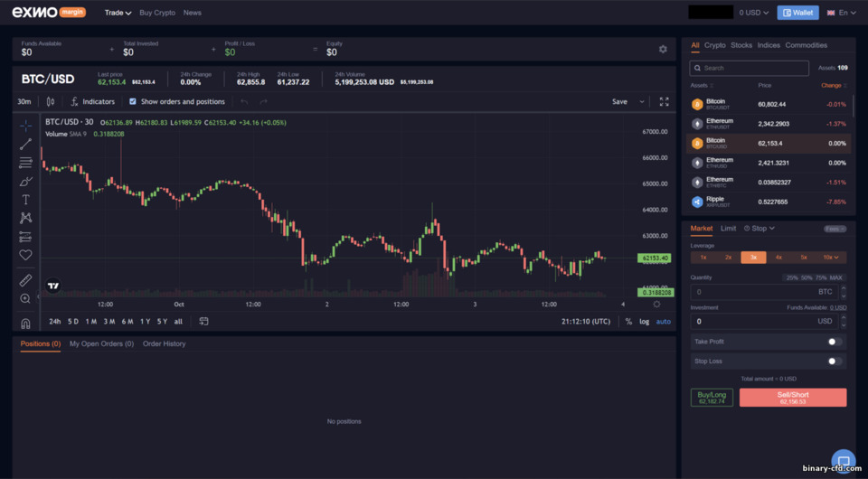Add chart to favorites heart icon
This screenshot has height=479, width=868.
click(x=25, y=255)
